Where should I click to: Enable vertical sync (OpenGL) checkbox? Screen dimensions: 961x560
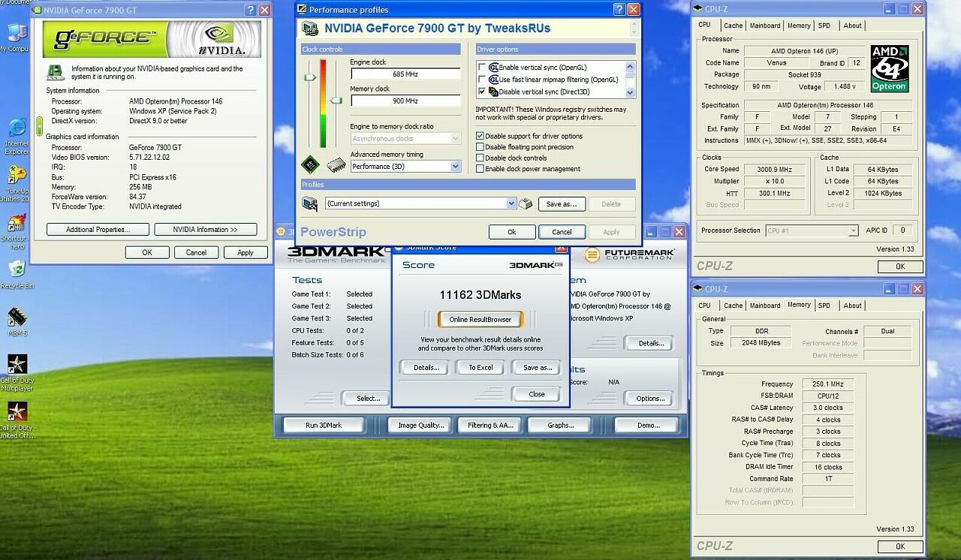point(482,68)
